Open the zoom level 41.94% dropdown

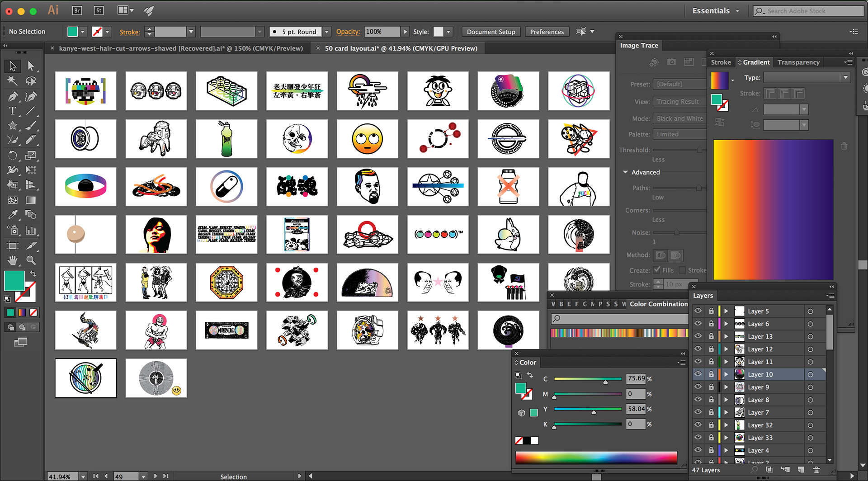click(83, 476)
